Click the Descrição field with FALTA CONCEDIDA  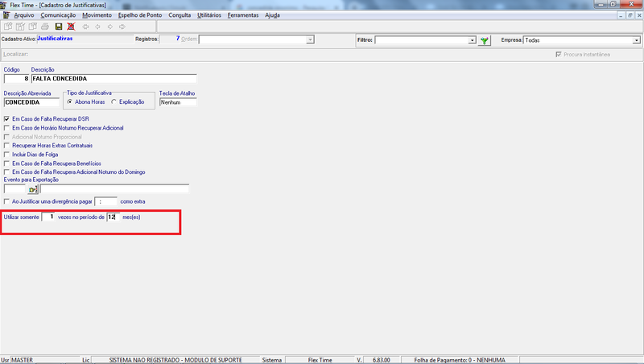click(114, 78)
